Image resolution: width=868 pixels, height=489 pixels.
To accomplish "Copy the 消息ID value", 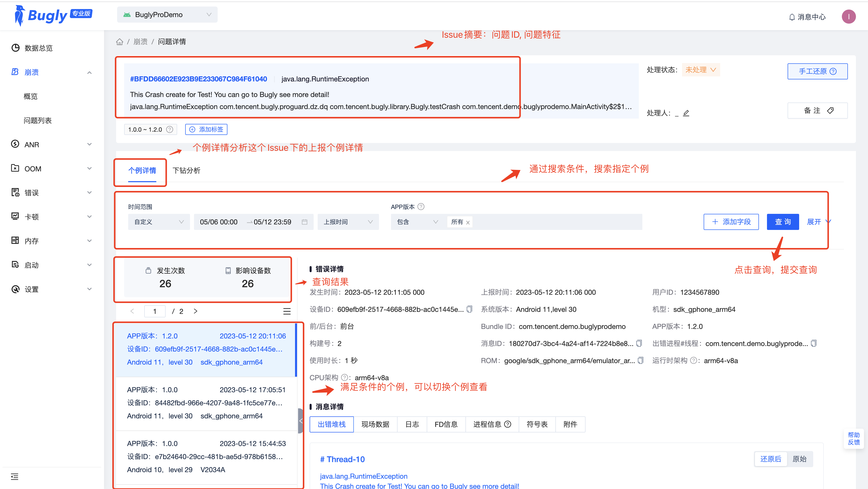I will [639, 343].
